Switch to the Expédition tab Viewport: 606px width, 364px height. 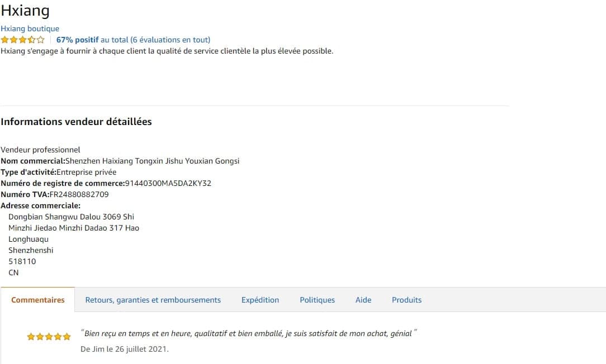260,300
